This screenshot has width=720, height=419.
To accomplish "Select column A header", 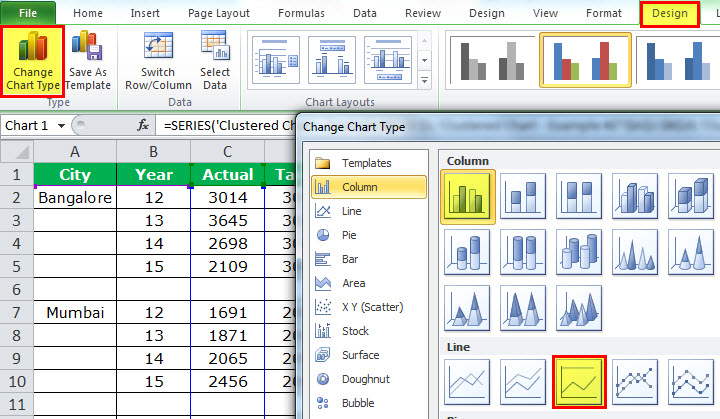I will click(x=75, y=151).
